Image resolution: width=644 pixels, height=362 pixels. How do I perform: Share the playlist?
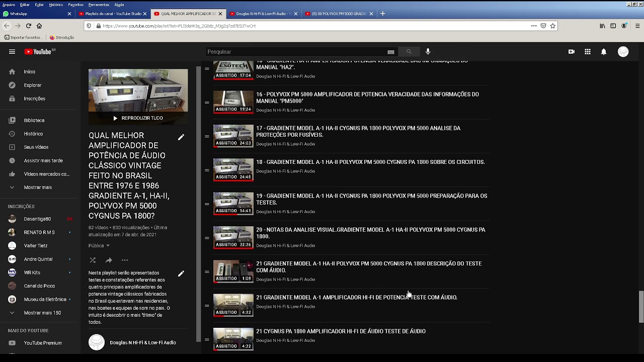point(109,260)
